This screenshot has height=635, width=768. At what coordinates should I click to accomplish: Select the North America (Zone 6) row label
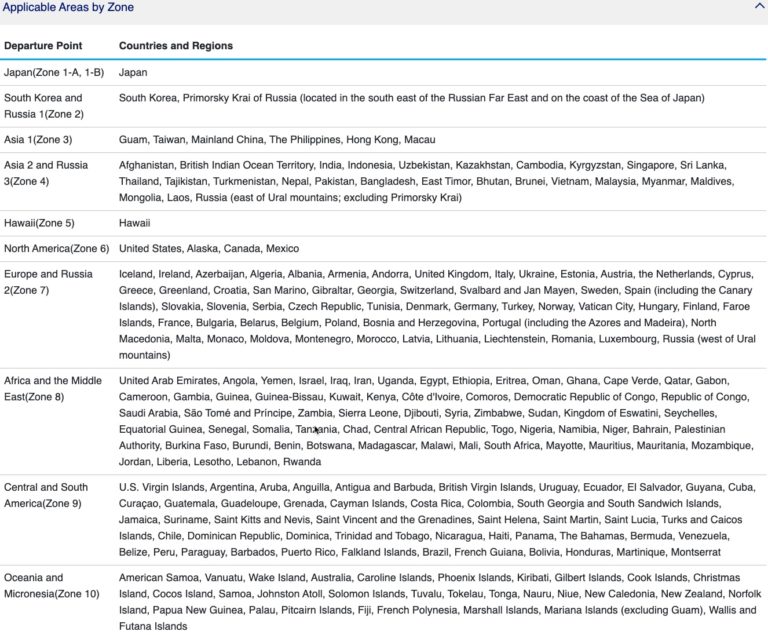(x=56, y=249)
